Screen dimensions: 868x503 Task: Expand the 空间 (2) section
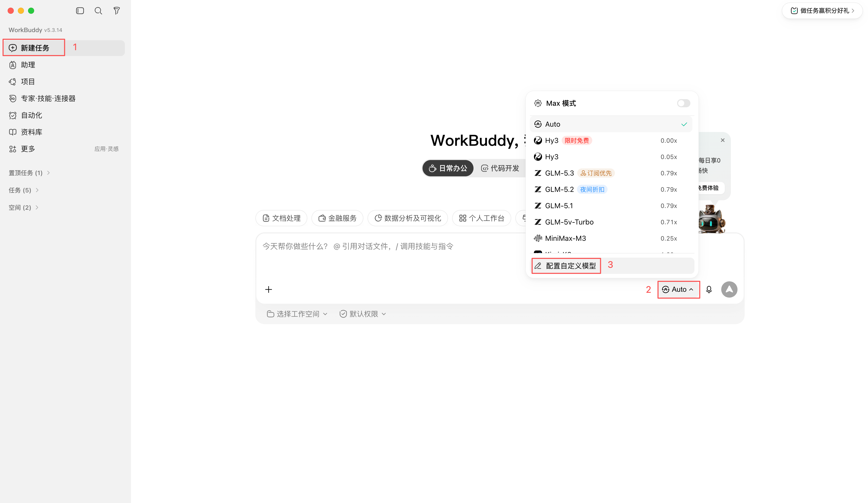tap(24, 208)
